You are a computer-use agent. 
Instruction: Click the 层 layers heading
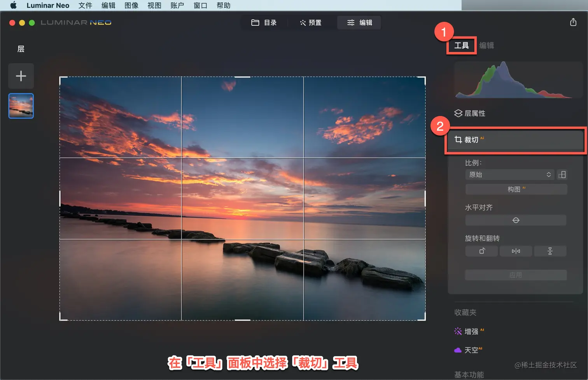(21, 49)
